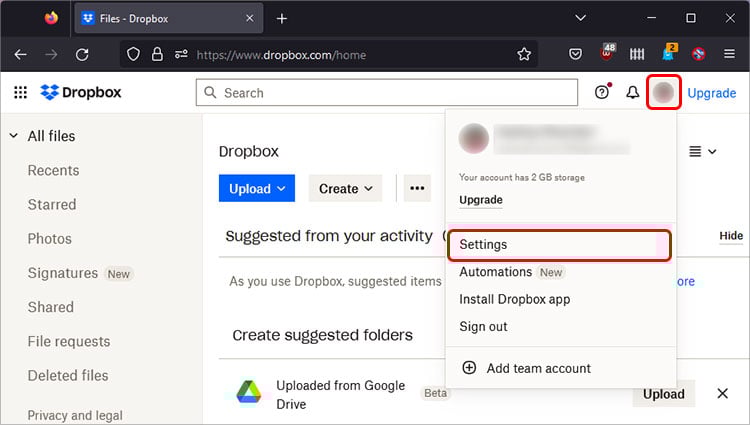The height and width of the screenshot is (425, 750).
Task: Open Starred in sidebar
Action: pyautogui.click(x=52, y=205)
